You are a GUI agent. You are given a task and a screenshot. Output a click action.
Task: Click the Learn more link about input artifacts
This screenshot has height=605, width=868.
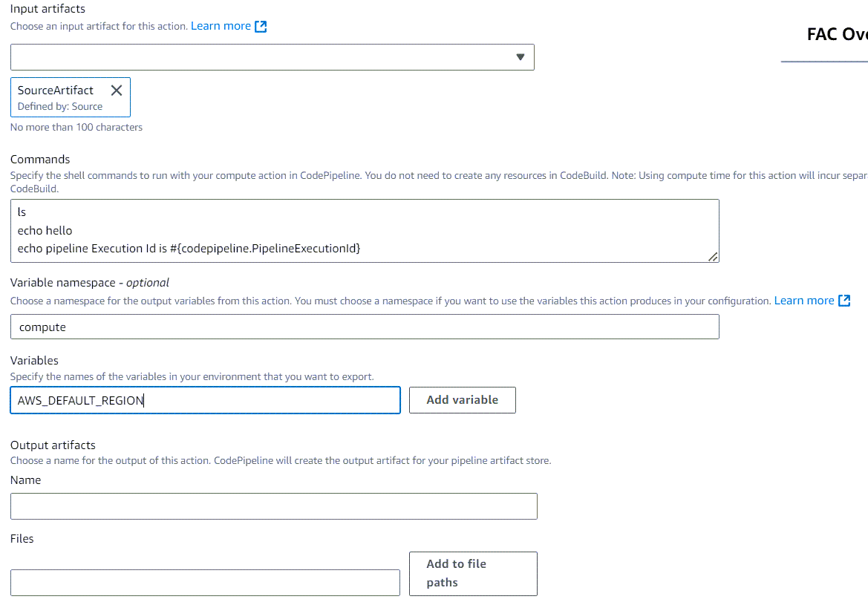pyautogui.click(x=221, y=25)
